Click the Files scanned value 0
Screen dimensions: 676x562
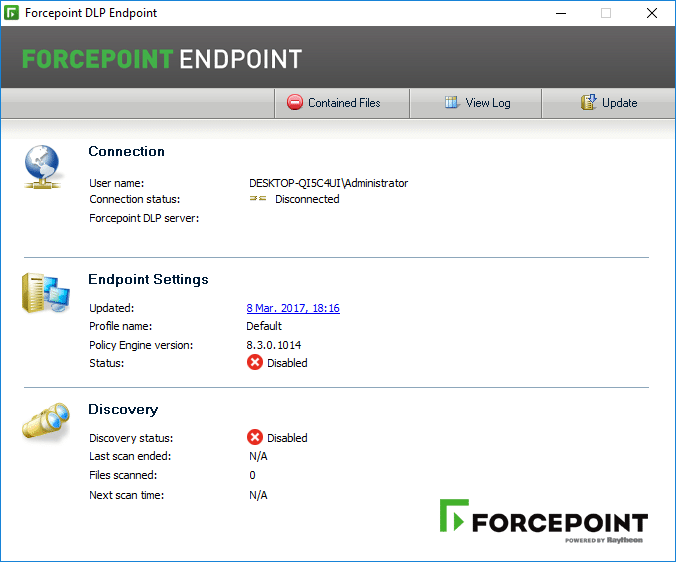pos(252,475)
